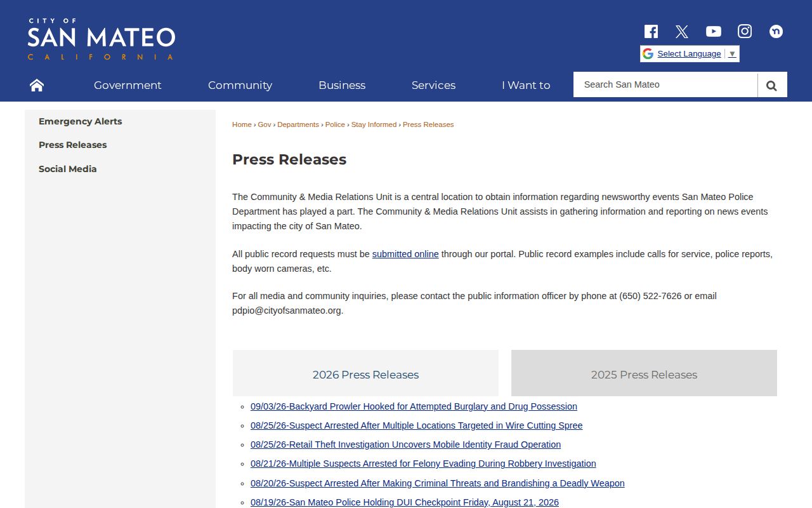Viewport: 812px width, 508px height.
Task: Focus the Search San Mateo field
Action: pos(665,84)
